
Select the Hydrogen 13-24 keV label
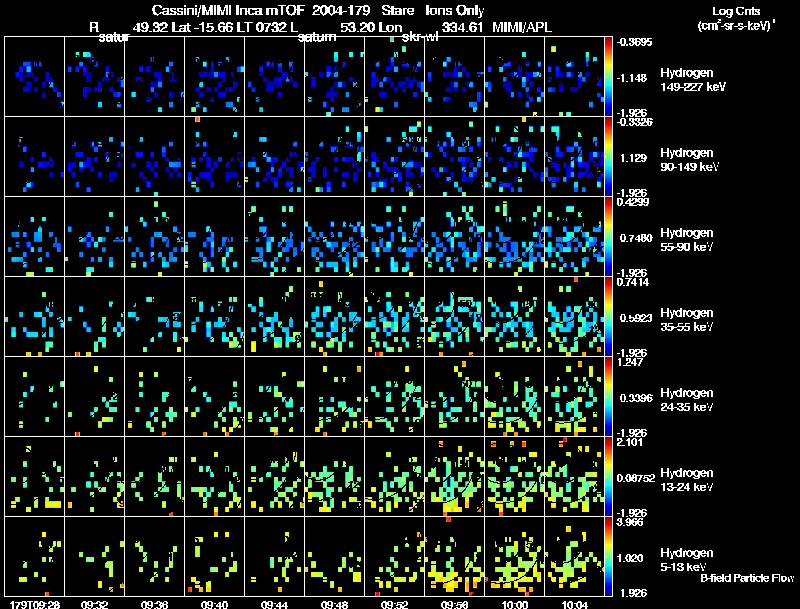pyautogui.click(x=687, y=480)
